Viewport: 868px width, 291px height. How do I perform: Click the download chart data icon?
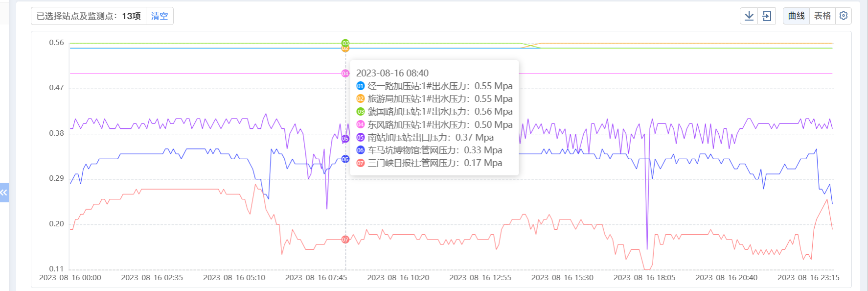coord(749,16)
